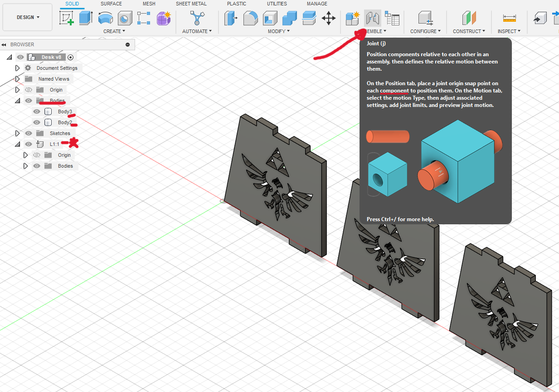Collapse the L1:1 component node
This screenshot has height=392, width=559.
(x=18, y=144)
